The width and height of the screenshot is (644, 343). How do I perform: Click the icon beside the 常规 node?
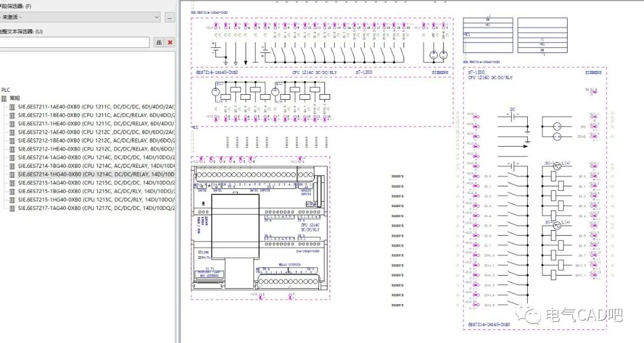coord(4,98)
